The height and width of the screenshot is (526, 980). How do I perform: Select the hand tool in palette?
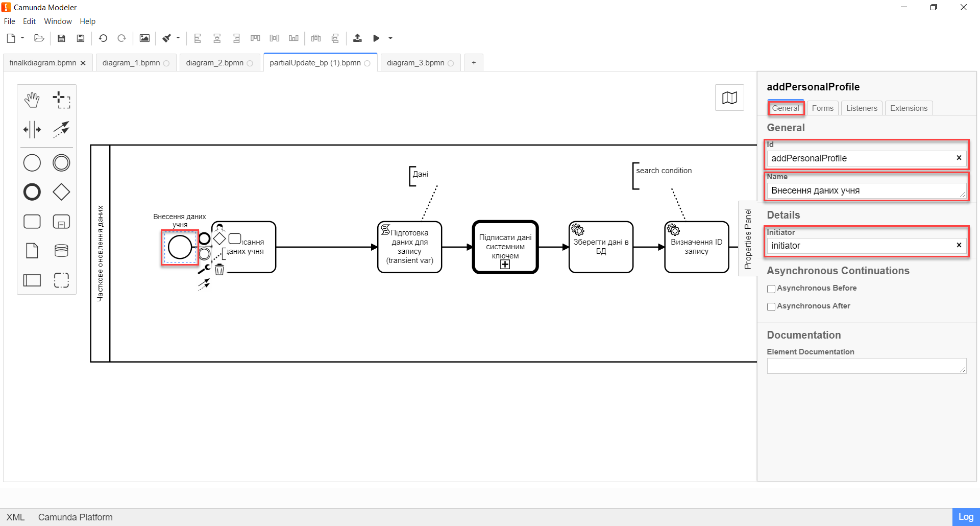[32, 100]
